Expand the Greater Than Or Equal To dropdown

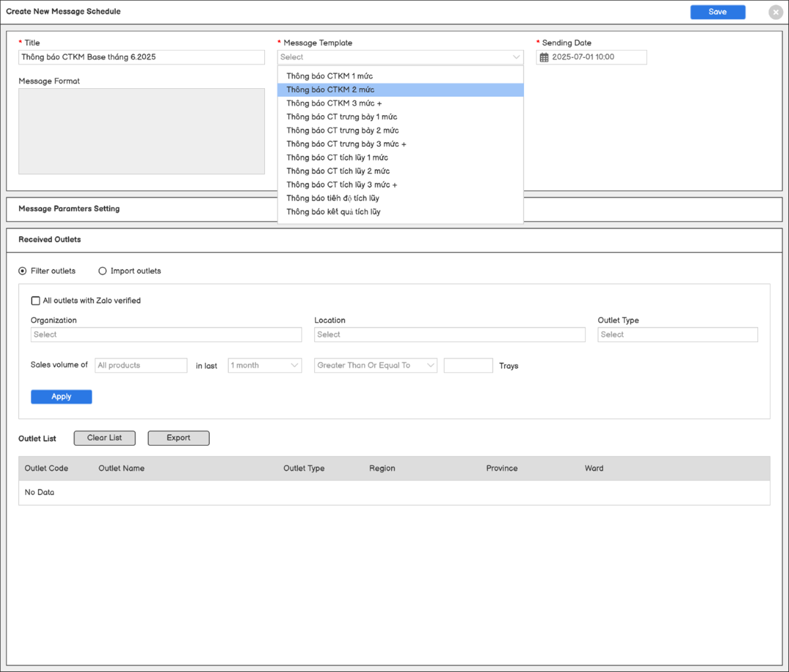(x=375, y=366)
